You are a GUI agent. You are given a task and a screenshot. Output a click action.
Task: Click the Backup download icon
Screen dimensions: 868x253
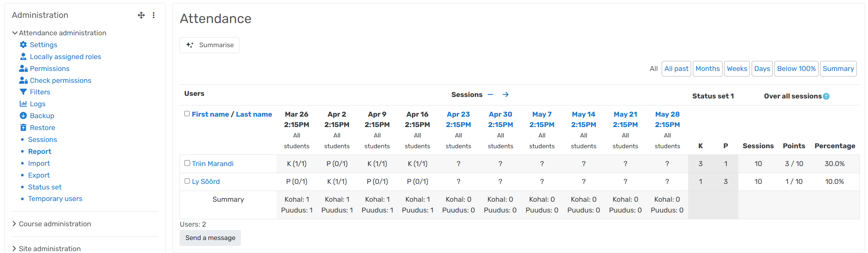click(x=23, y=116)
